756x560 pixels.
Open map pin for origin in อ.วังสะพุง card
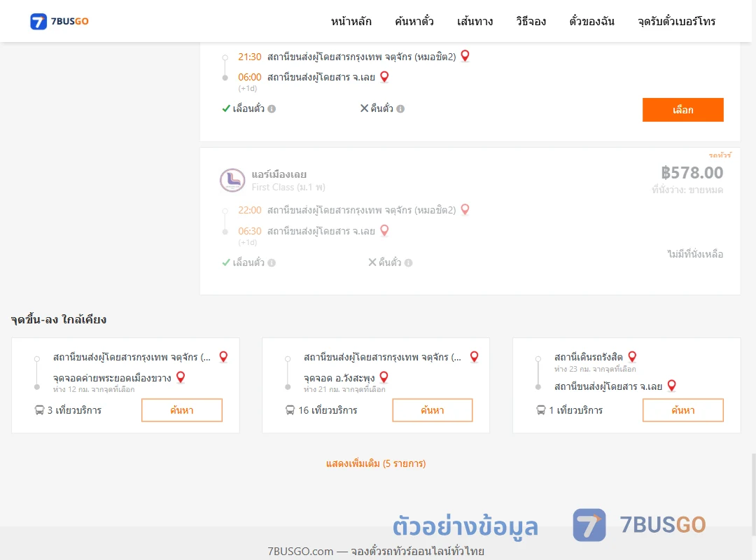[x=475, y=357]
